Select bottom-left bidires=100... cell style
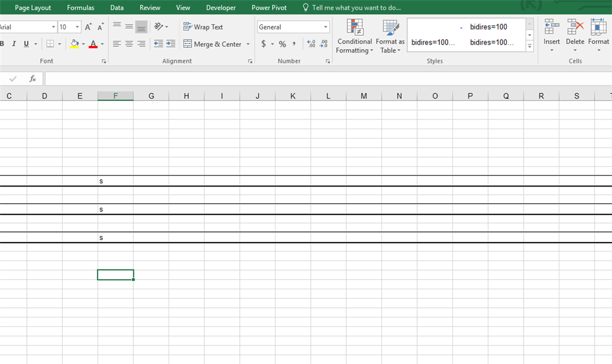The height and width of the screenshot is (364, 612). [x=433, y=42]
